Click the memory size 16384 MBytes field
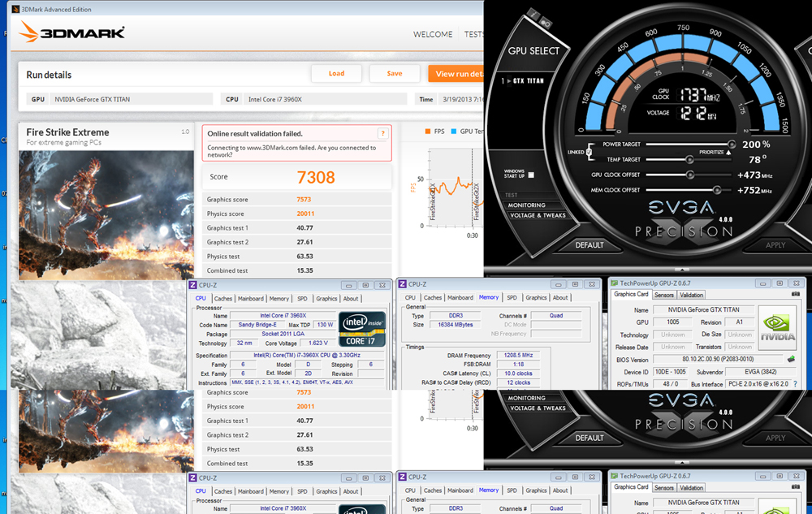812x514 pixels. pos(456,325)
